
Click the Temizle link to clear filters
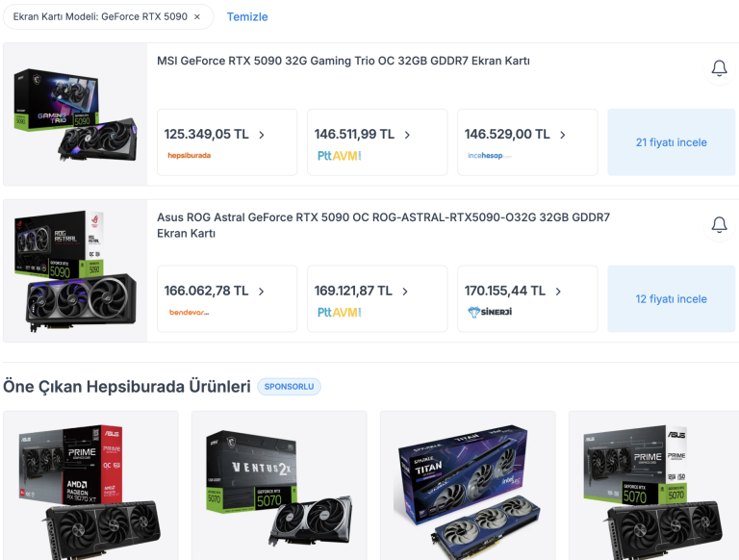point(247,17)
